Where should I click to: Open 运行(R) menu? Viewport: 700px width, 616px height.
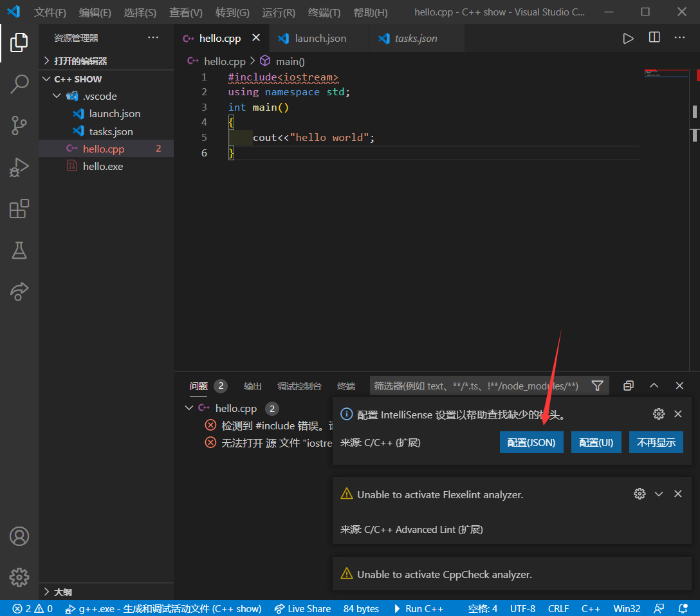click(279, 12)
